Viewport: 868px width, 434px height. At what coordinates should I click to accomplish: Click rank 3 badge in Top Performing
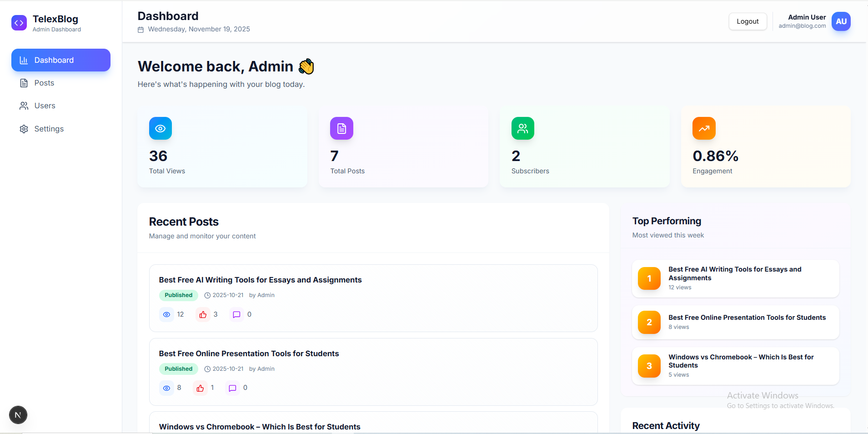click(x=649, y=366)
